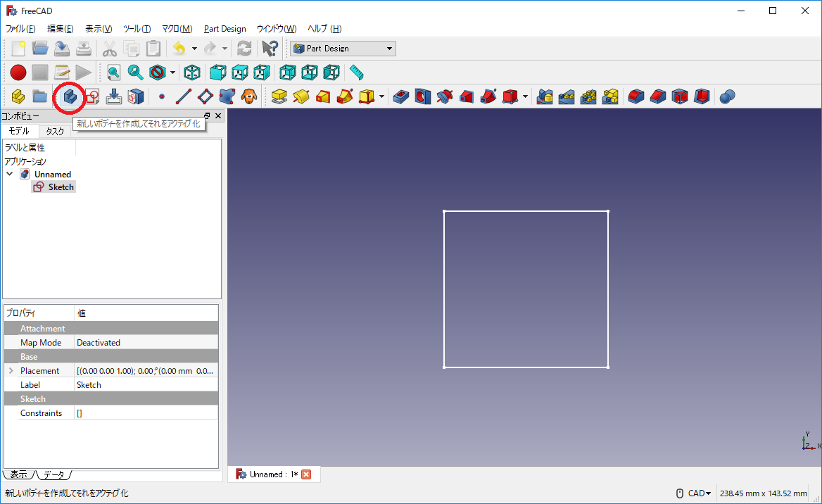Create a Pocket from the sketch
Screen dimensions: 822x504
tap(401, 96)
